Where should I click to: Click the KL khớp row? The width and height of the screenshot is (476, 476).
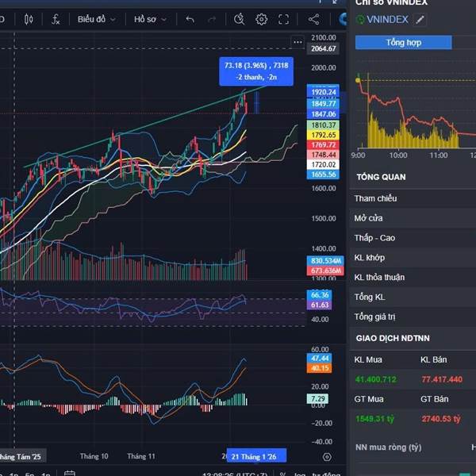(x=413, y=258)
